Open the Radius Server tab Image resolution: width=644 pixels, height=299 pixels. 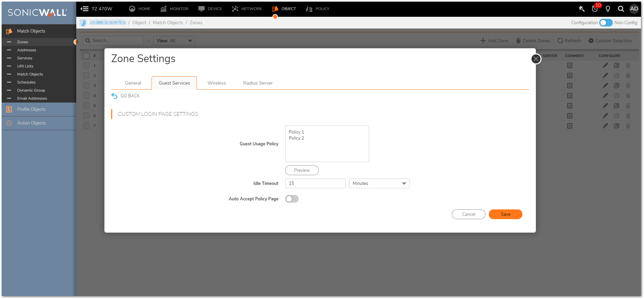click(x=258, y=83)
